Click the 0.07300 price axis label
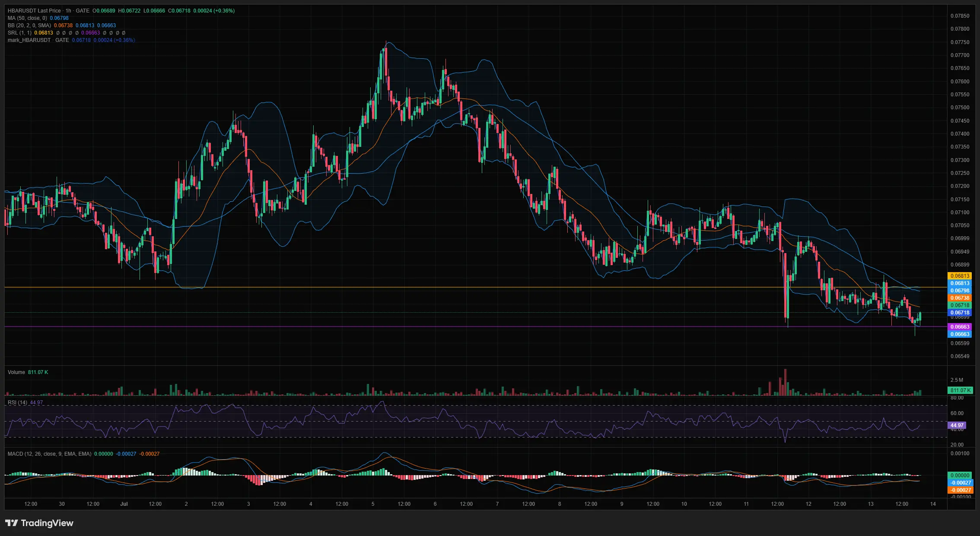Viewport: 980px width, 536px height. click(960, 160)
